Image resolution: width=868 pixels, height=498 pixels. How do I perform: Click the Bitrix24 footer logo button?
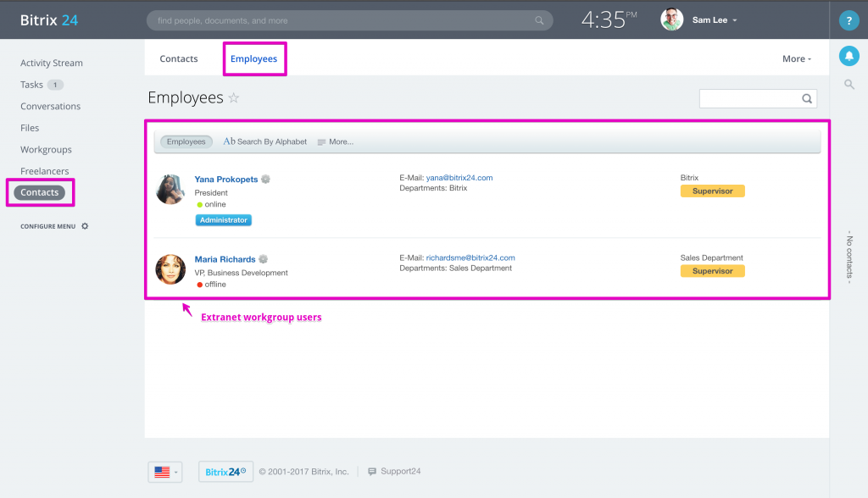pos(225,472)
